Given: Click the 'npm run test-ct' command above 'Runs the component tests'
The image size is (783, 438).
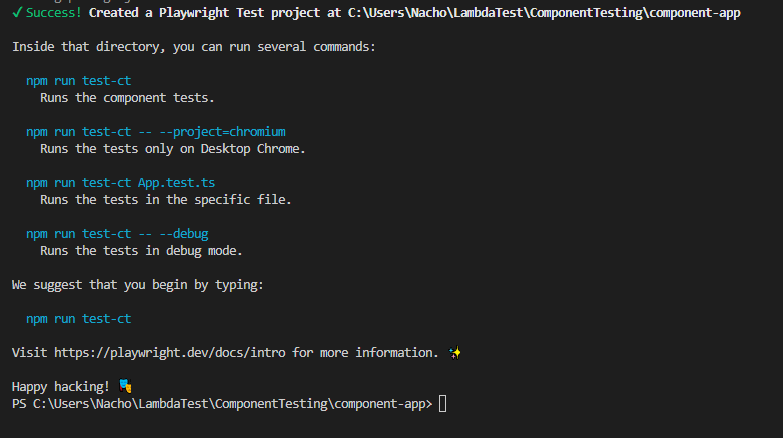Looking at the screenshot, I should click(79, 81).
